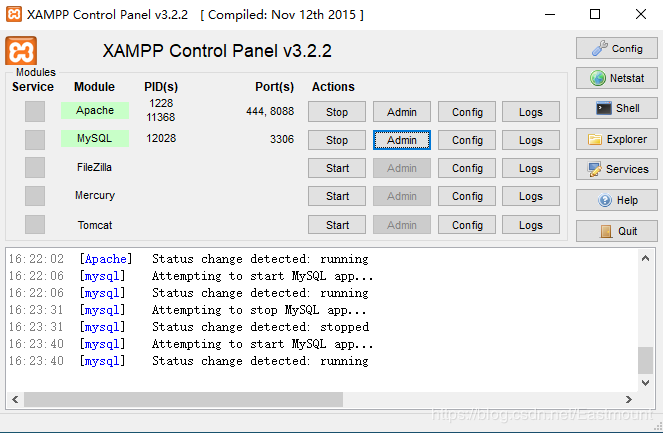Click XAMPP title bar icon
Viewport: 663px width, 433px height.
pos(14,14)
